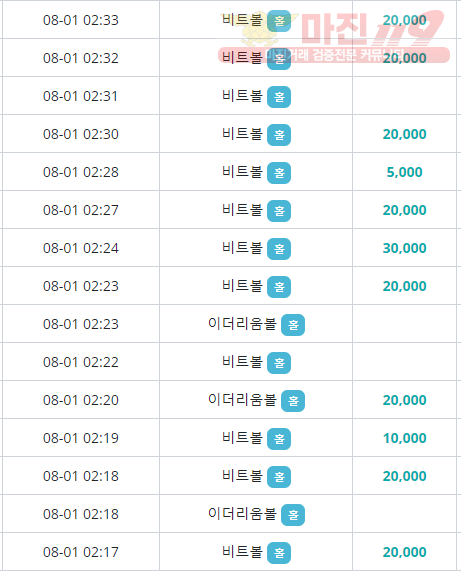Click the 이더리움볼 text in the 02:18 row
This screenshot has width=461, height=573.
pos(242,514)
